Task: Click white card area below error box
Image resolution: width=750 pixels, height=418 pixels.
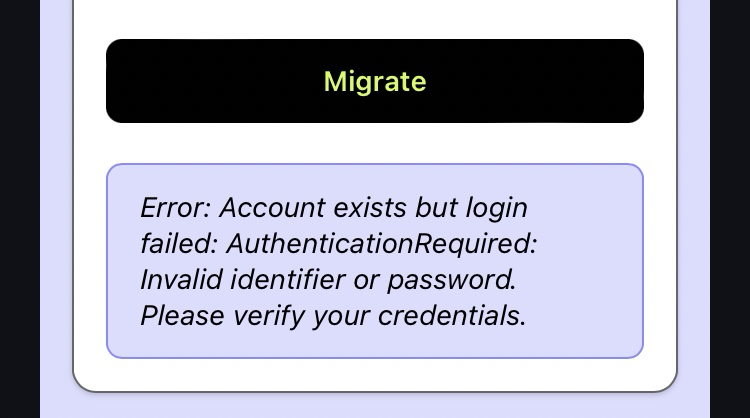Action: pyautogui.click(x=375, y=373)
